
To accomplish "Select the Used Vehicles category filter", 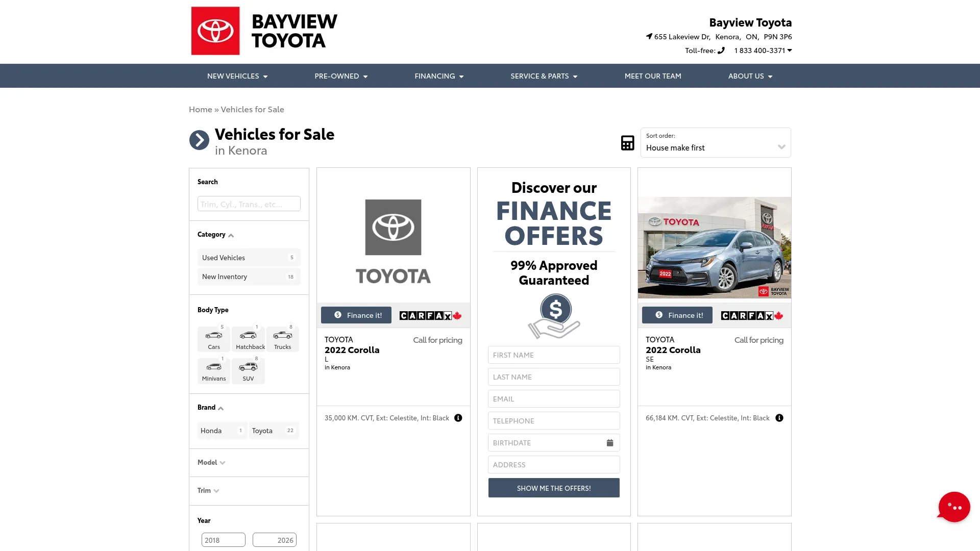I will 249,258.
